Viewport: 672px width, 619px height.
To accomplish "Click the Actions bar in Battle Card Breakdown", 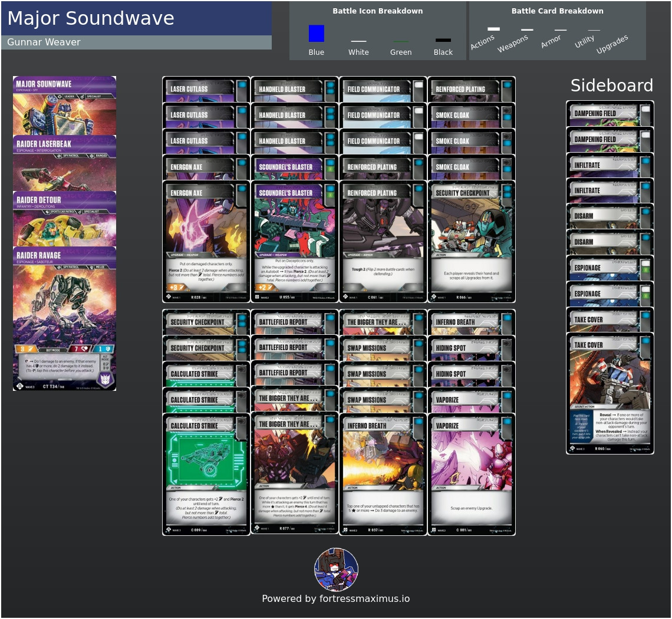I will 493,29.
